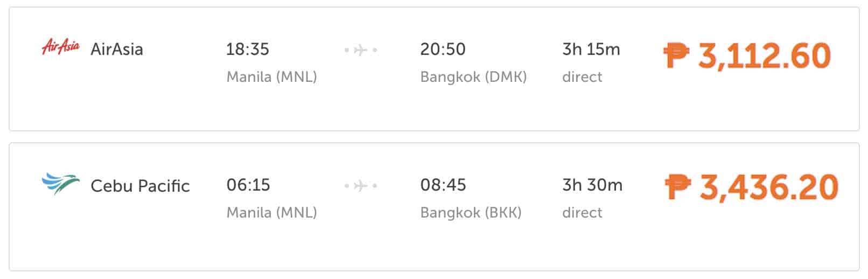The height and width of the screenshot is (279, 868).
Task: Choose the 3,112.60 AirAsia fare
Action: (764, 55)
